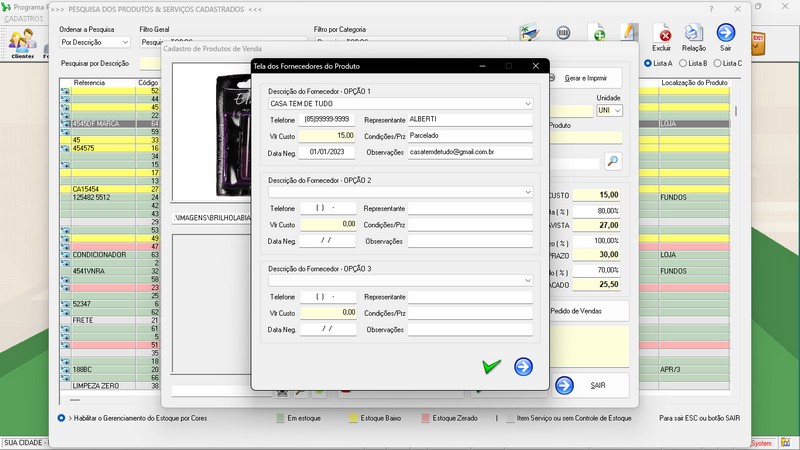Click the blue arrow exit icon in supplier dialog

pyautogui.click(x=523, y=367)
